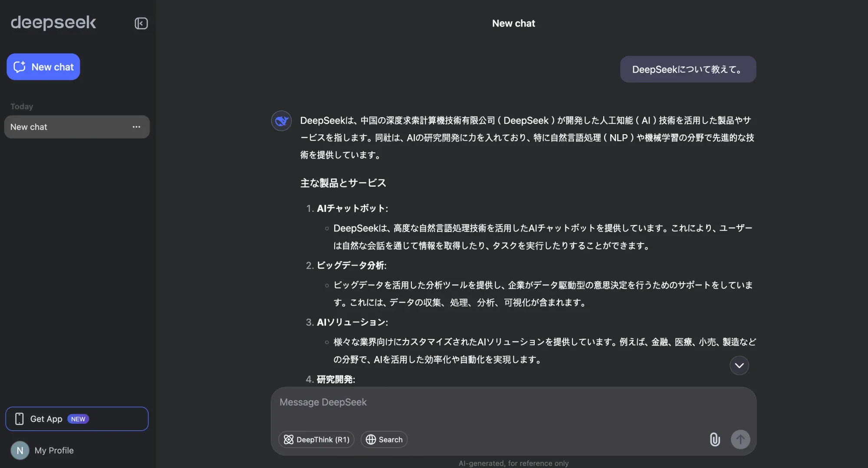Attach a file with the paperclip icon
The height and width of the screenshot is (468, 868).
[x=715, y=440]
